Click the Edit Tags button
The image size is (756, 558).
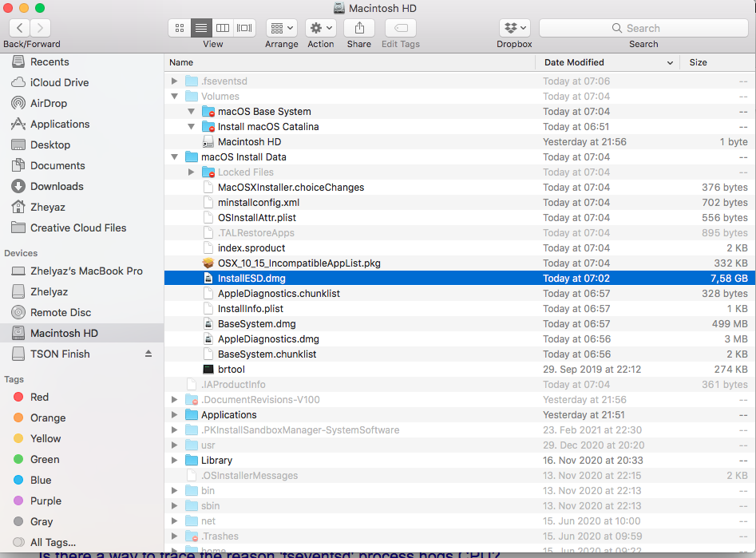coord(401,28)
